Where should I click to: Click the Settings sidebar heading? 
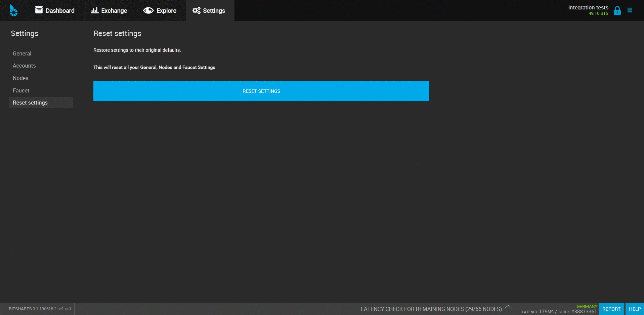coord(25,33)
